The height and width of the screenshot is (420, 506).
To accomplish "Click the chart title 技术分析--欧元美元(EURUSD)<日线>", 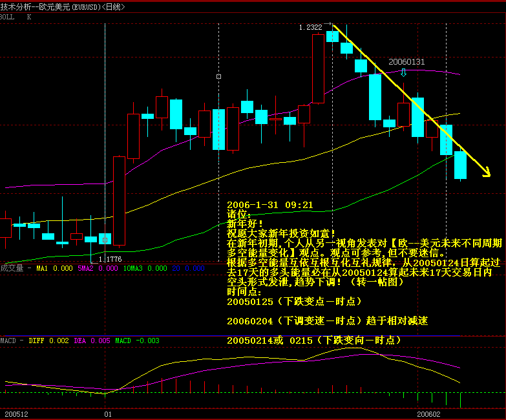I will (x=62, y=6).
